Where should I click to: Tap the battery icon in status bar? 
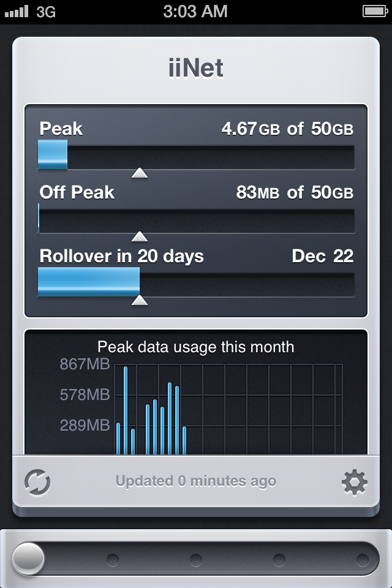click(375, 11)
